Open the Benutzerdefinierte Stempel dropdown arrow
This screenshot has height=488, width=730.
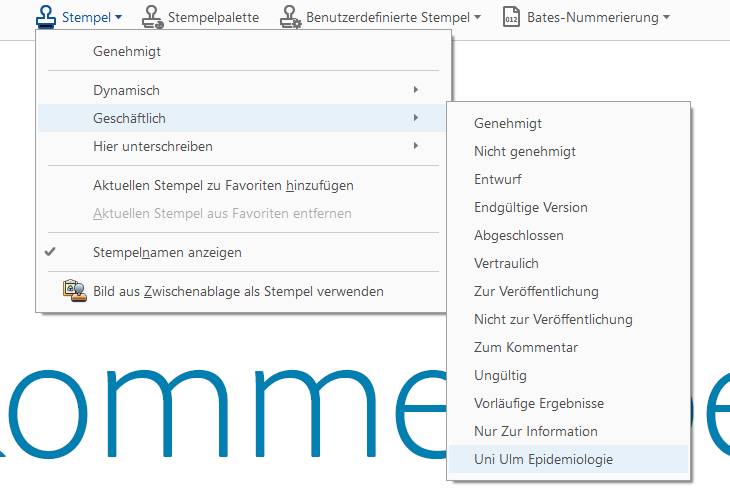477,17
